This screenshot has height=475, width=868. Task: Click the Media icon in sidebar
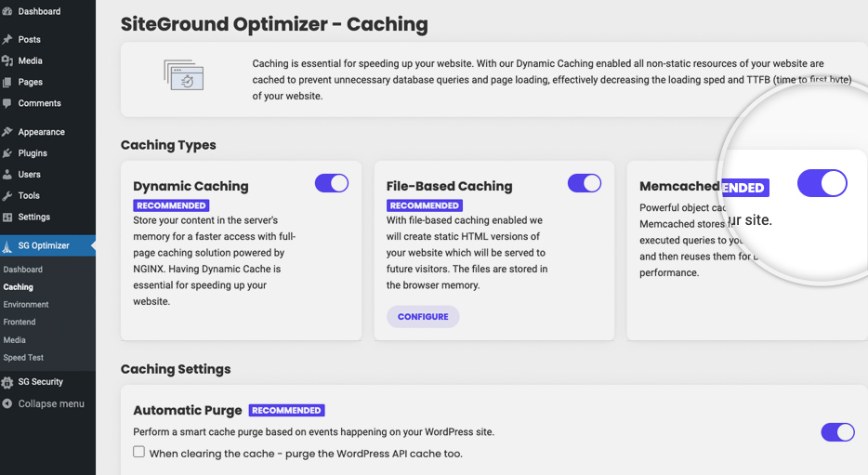pyautogui.click(x=7, y=61)
